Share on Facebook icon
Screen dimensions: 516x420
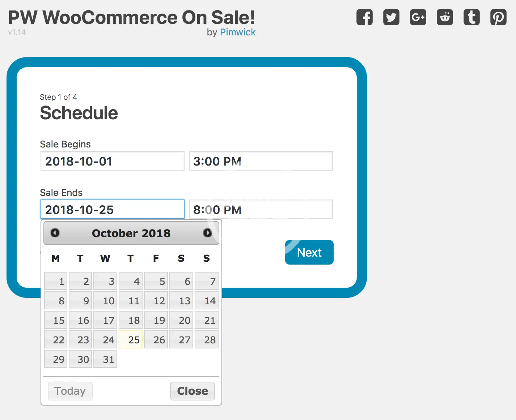[x=364, y=17]
